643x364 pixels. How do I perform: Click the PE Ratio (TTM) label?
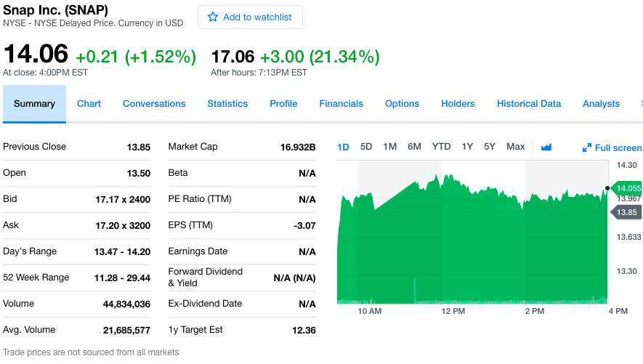200,199
